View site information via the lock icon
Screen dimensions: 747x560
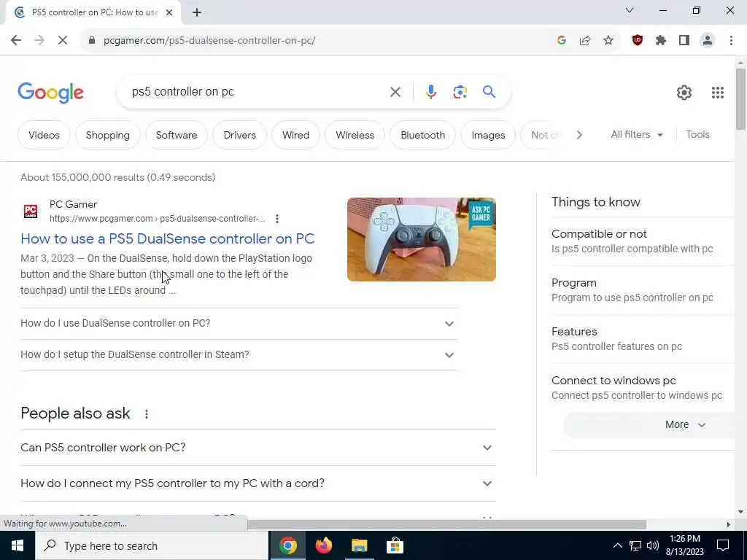point(92,41)
